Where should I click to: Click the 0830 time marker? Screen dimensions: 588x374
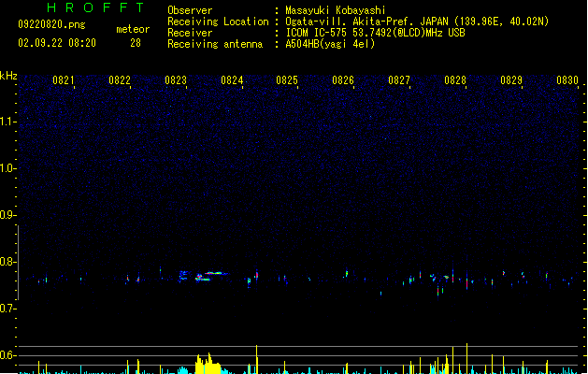pos(567,80)
